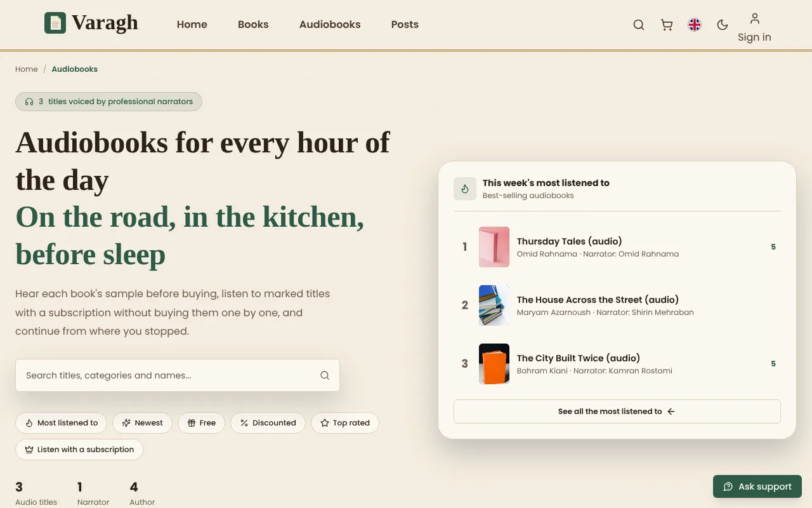Go to the Books menu item
The height and width of the screenshot is (508, 812).
coord(253,25)
